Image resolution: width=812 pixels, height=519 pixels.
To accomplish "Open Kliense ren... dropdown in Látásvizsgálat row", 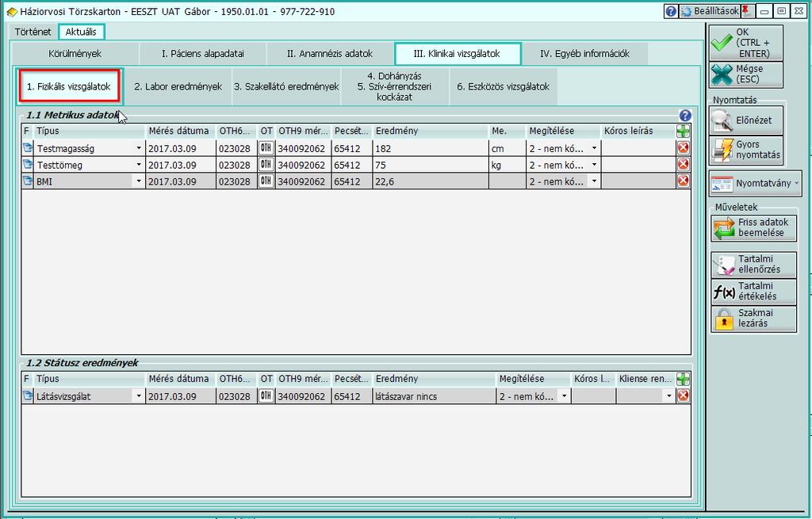I will click(668, 396).
